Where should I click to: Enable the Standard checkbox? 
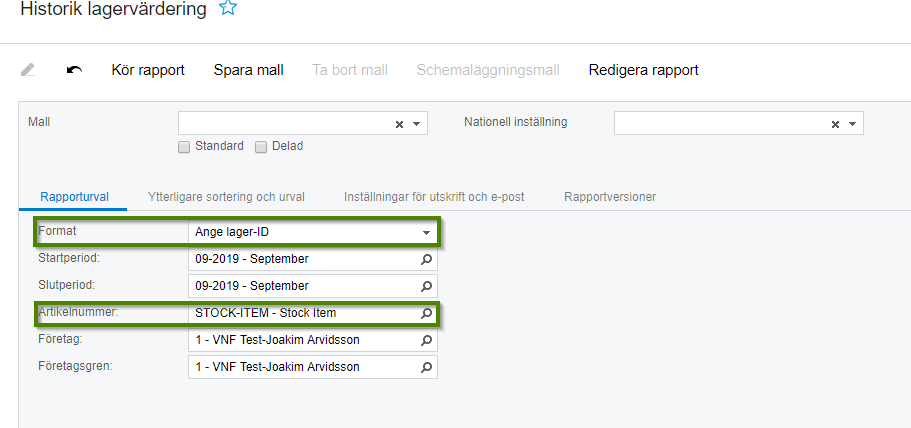[184, 147]
